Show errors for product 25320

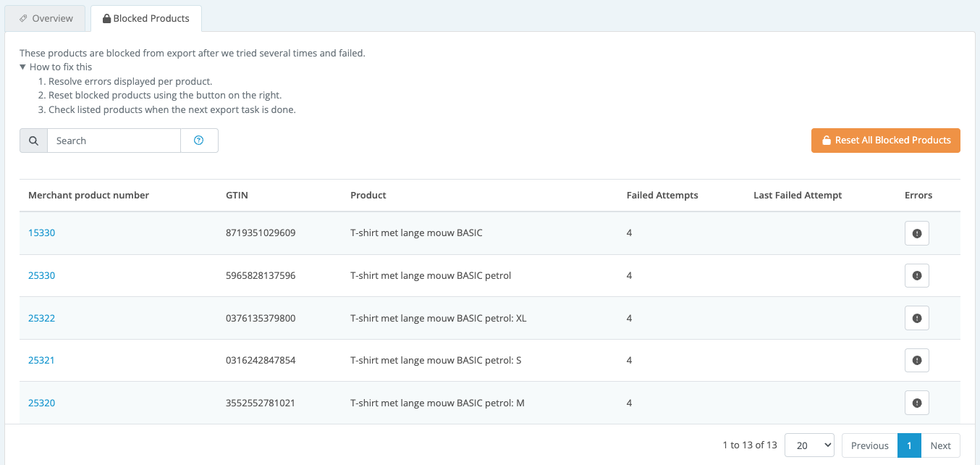tap(916, 403)
